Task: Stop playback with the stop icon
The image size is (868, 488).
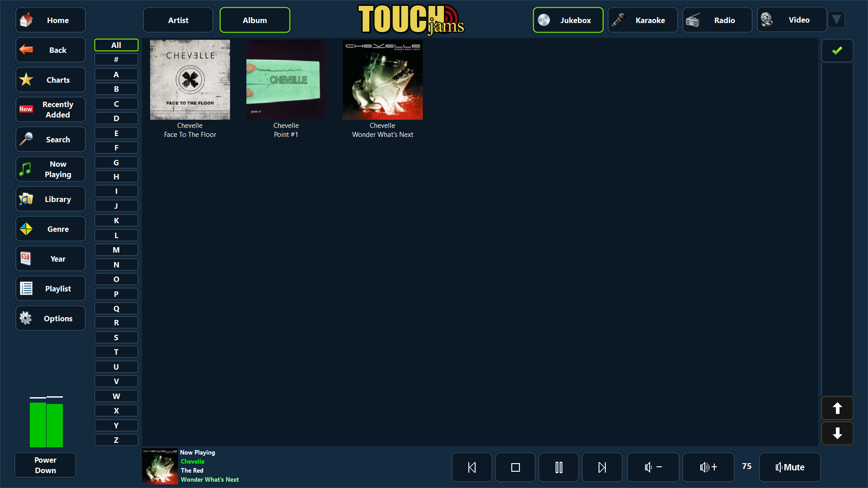Action: [x=515, y=467]
